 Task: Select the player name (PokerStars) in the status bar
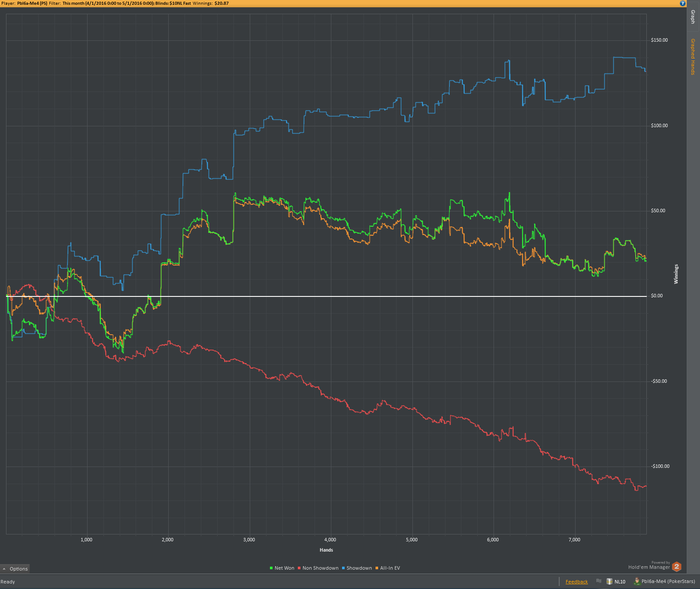point(668,581)
